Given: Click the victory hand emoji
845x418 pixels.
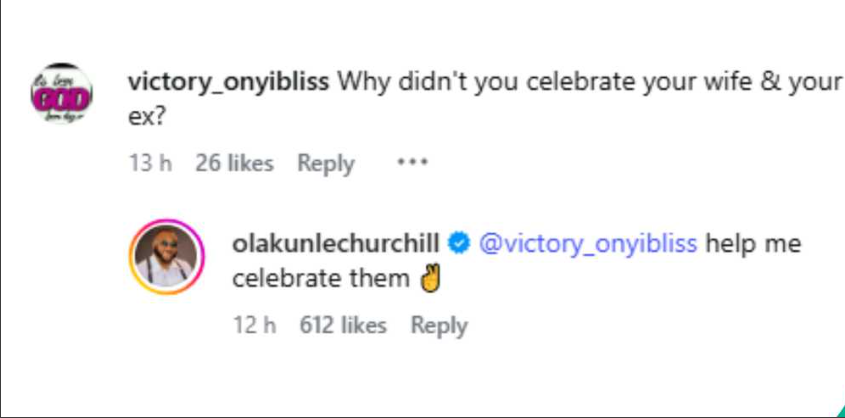Looking at the screenshot, I should [431, 279].
